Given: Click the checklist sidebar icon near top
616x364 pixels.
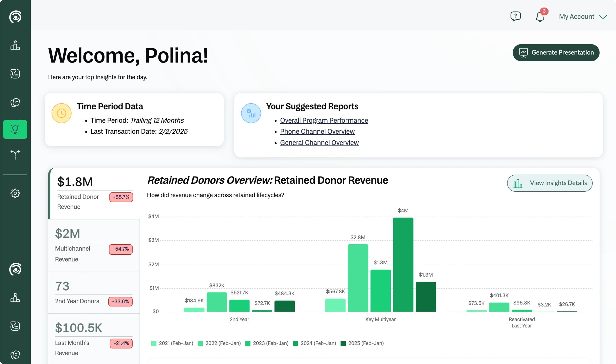Looking at the screenshot, I should click(x=15, y=74).
